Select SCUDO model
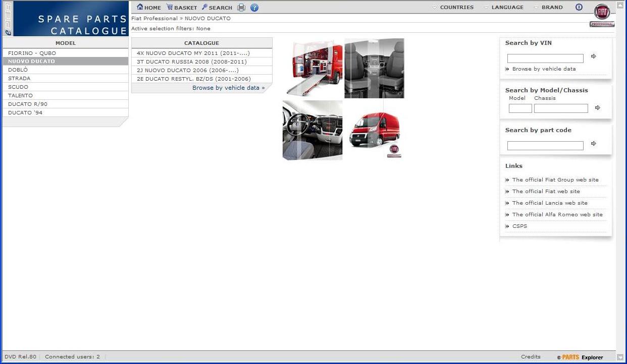Screen dimensions: 627x364 66,87
